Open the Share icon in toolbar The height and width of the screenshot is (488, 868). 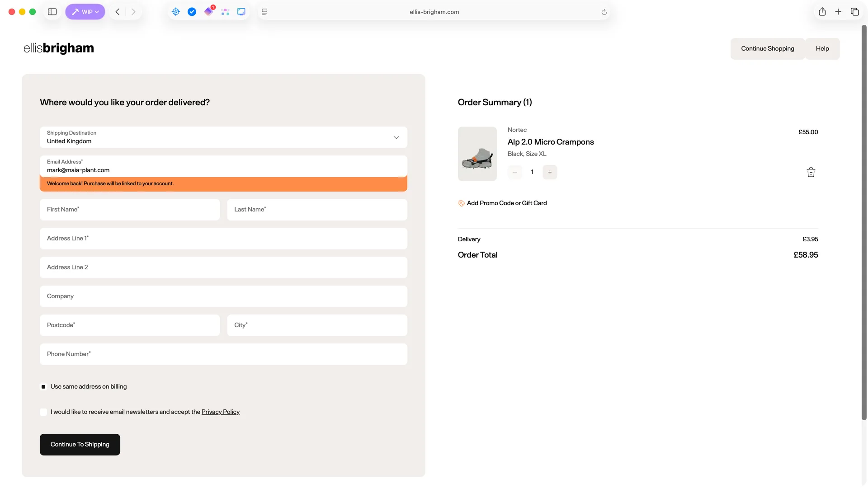pyautogui.click(x=822, y=12)
